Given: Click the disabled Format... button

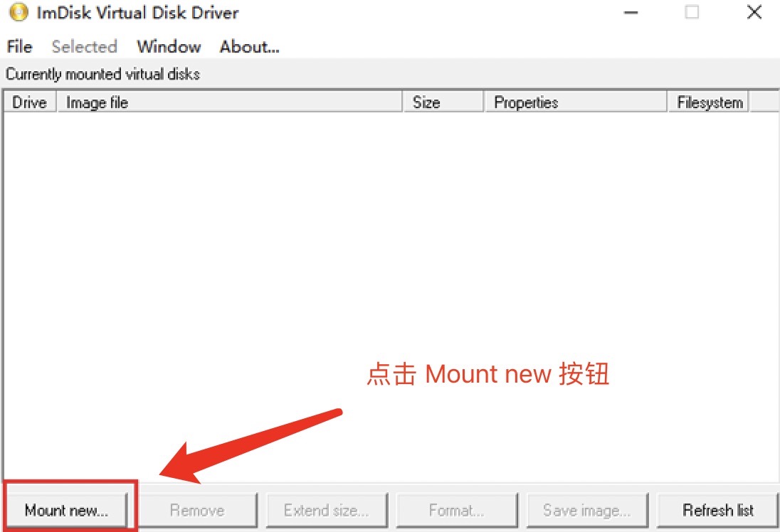Looking at the screenshot, I should point(457,510).
